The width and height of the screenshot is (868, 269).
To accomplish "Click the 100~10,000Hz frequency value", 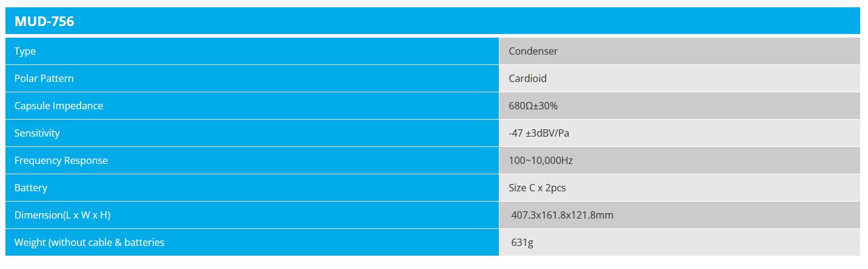I will point(541,161).
